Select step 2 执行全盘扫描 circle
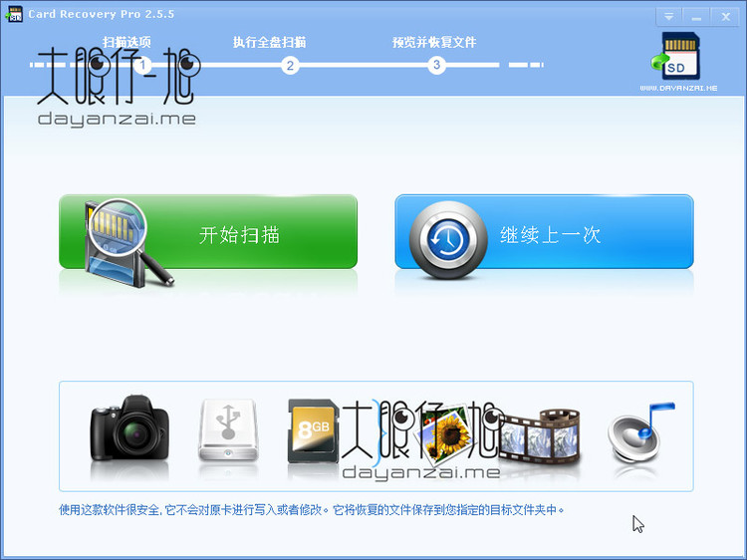Image resolution: width=747 pixels, height=560 pixels. pos(290,66)
